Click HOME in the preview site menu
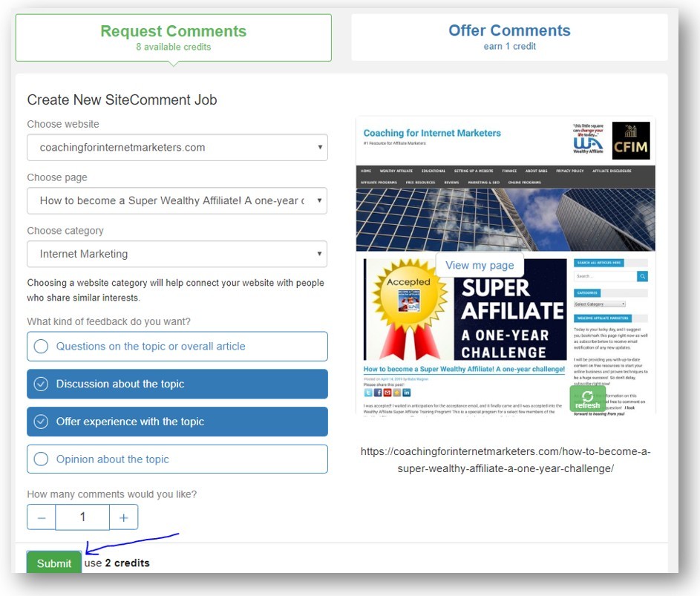The image size is (700, 596). 366,171
